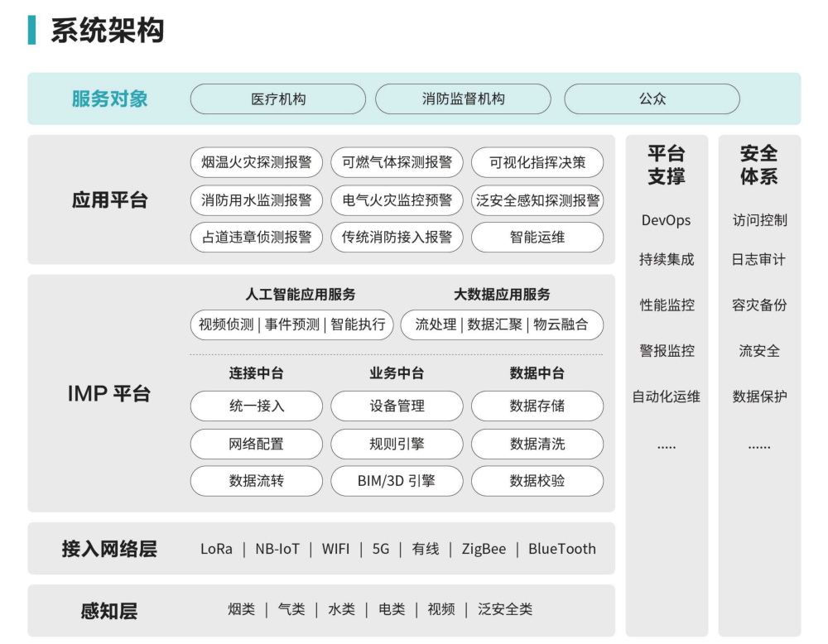Click the 公众 pill in 服务对象

click(x=652, y=99)
